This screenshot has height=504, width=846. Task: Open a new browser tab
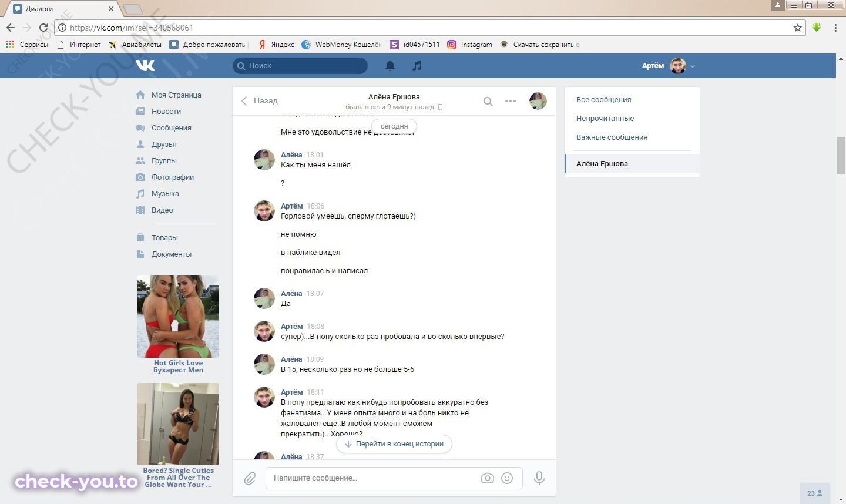pos(133,9)
